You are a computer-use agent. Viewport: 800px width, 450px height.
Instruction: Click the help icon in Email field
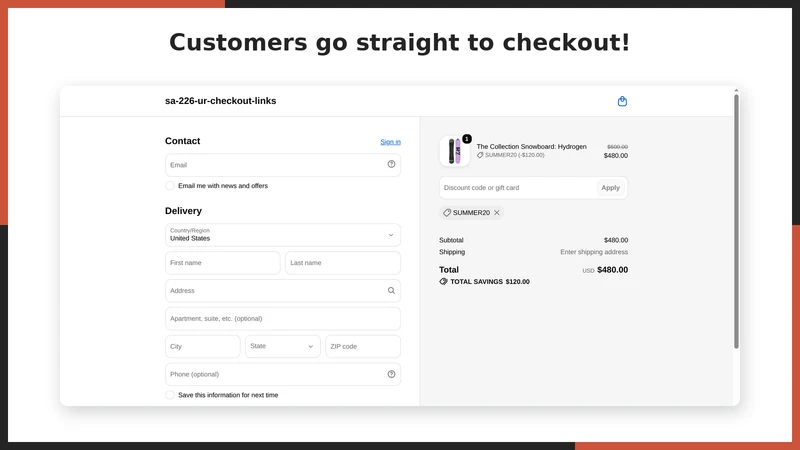(x=391, y=164)
